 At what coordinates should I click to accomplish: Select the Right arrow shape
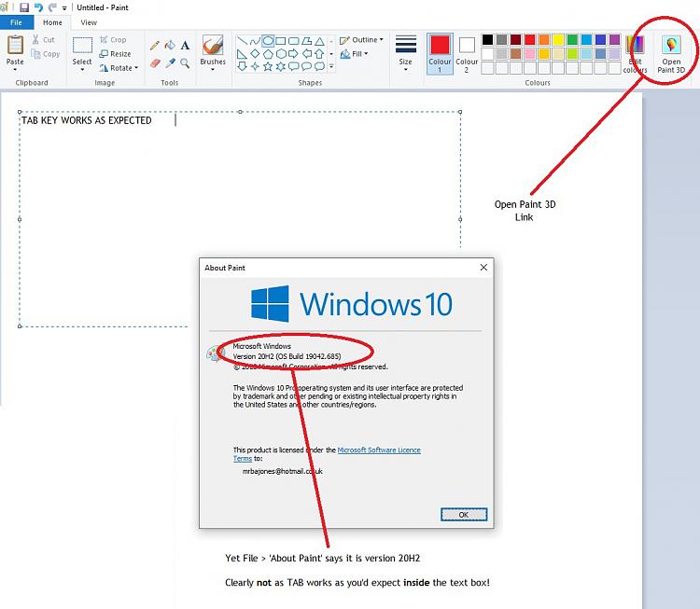click(x=294, y=54)
